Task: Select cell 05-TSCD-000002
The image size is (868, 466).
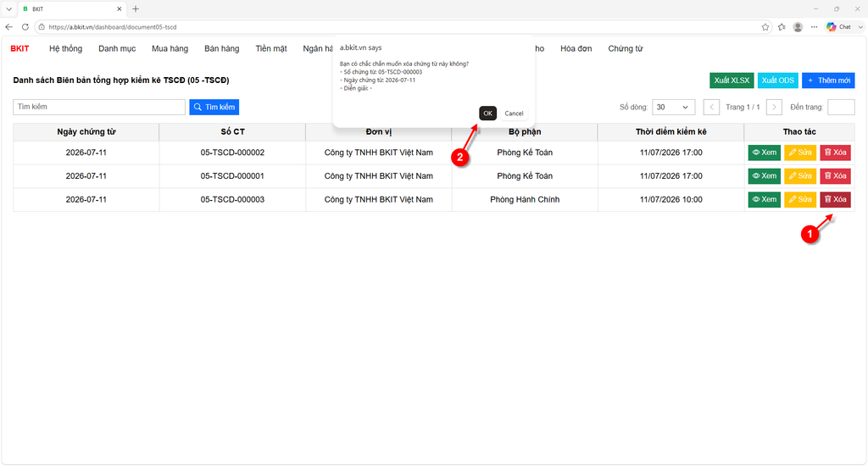Action: (x=232, y=153)
